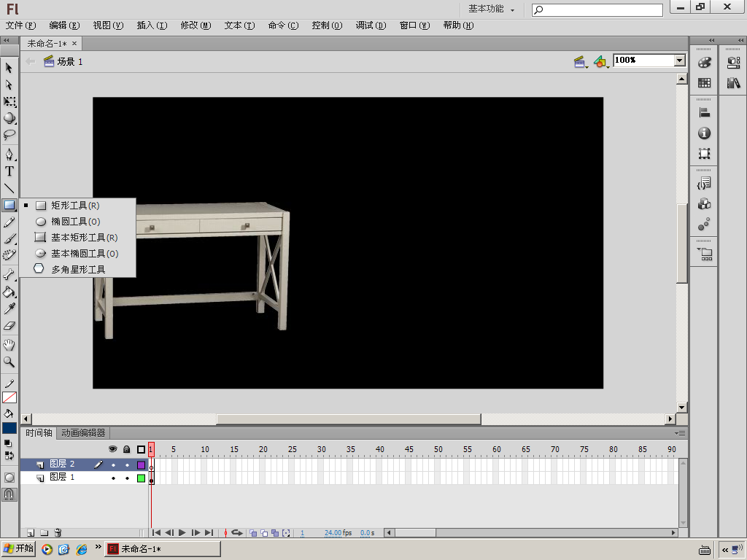The height and width of the screenshot is (560, 747).
Task: Show or hide all layers eye icon
Action: tap(113, 449)
